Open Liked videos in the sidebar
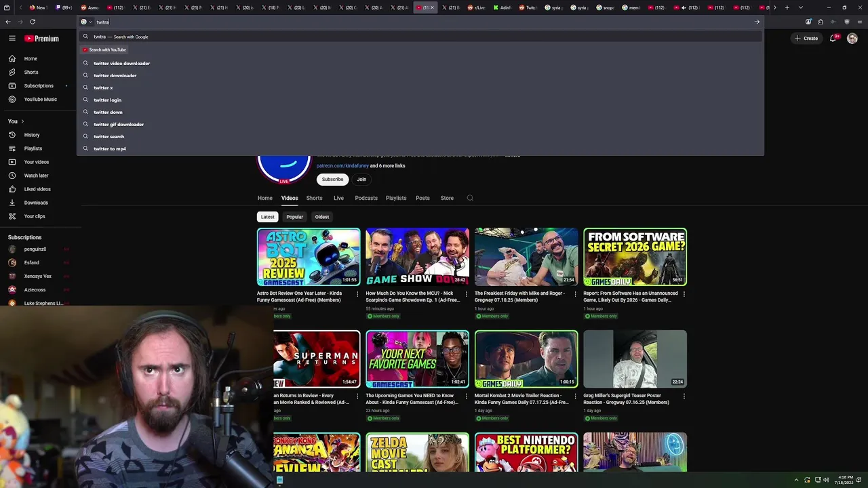 tap(37, 189)
